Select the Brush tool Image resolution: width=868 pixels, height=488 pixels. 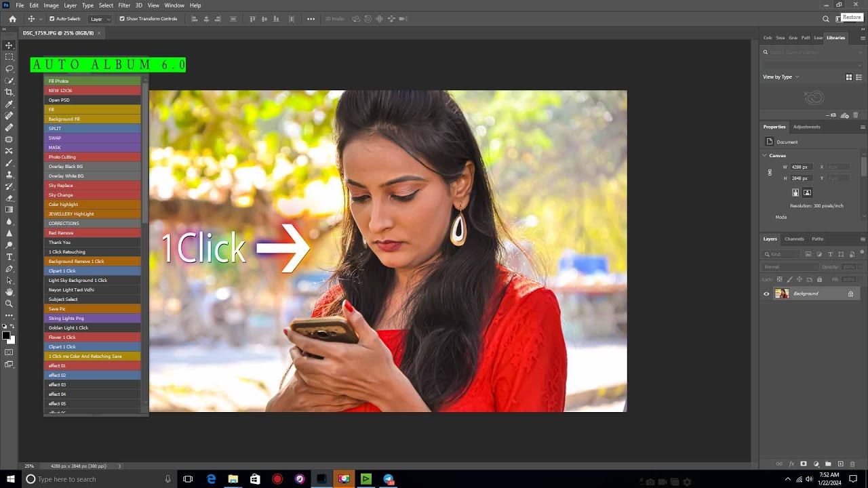[9, 163]
